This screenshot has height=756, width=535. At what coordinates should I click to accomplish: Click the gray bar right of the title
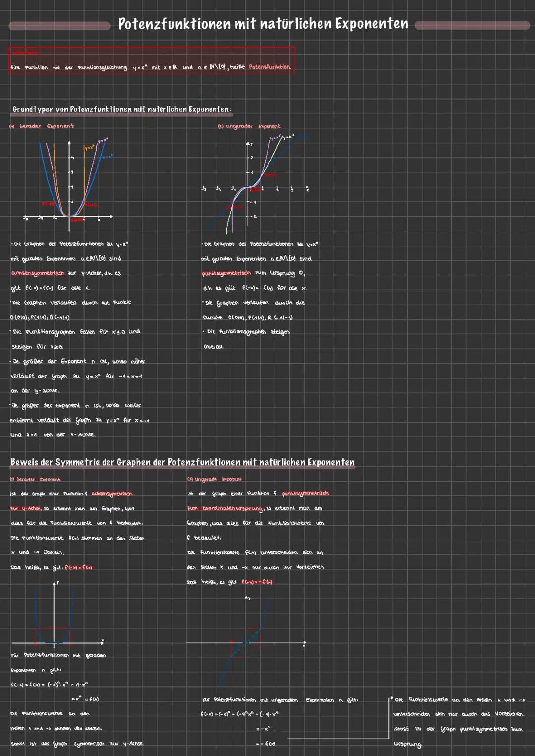(x=472, y=25)
